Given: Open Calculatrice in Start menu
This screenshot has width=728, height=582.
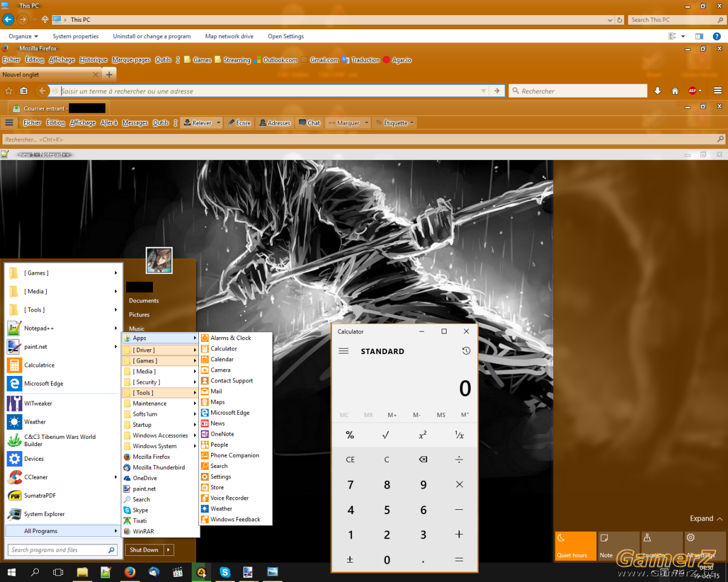Looking at the screenshot, I should click(x=62, y=365).
